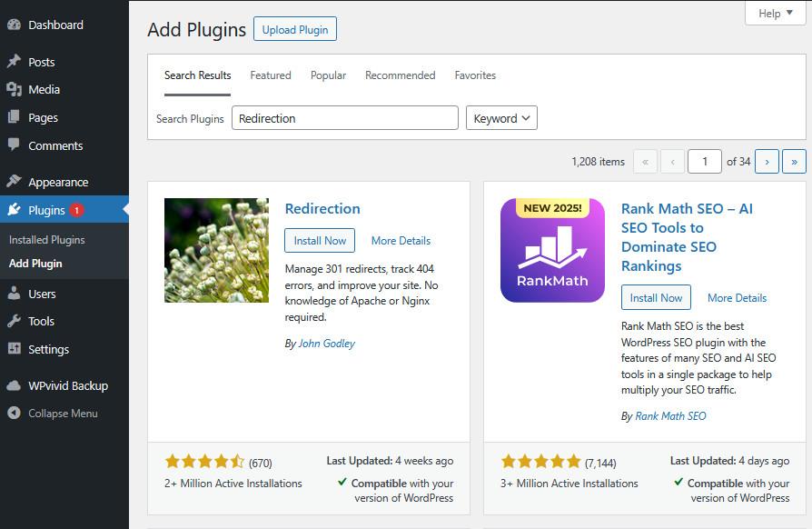Viewport: 812px width, 529px height.
Task: Go to next page of results
Action: pyautogui.click(x=767, y=162)
